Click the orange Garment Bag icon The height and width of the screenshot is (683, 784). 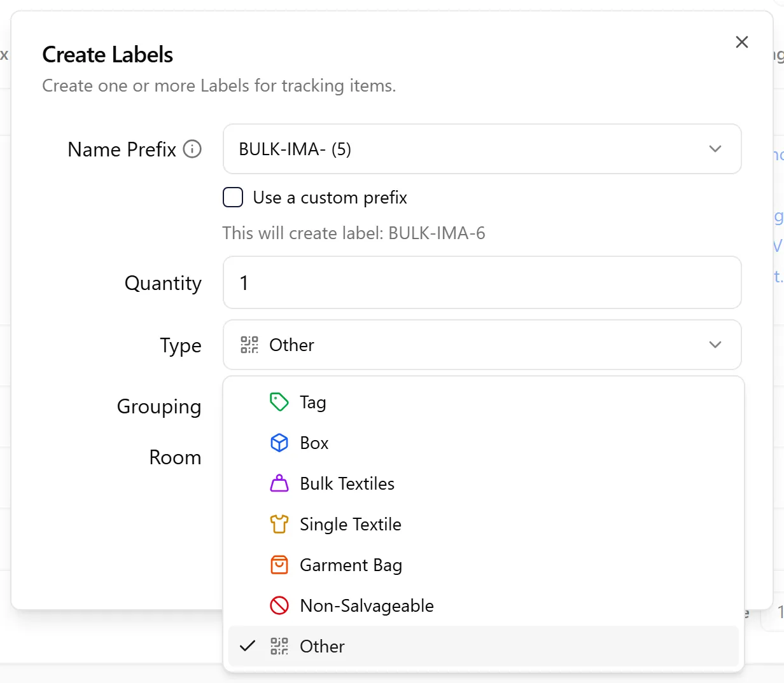tap(279, 565)
